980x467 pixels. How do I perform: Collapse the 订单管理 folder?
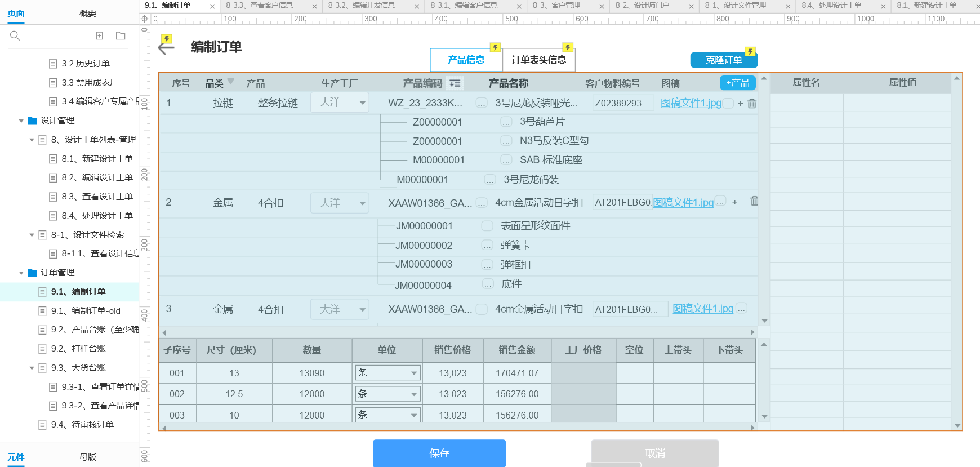click(21, 273)
